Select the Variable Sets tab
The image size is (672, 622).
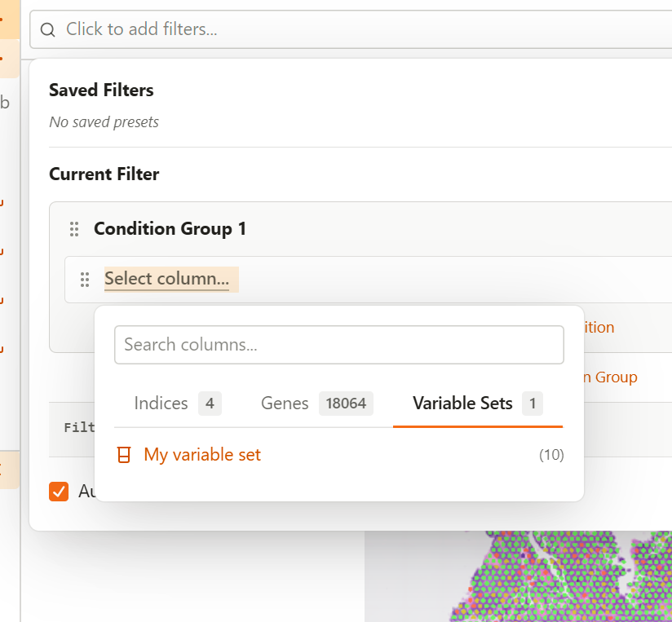[462, 404]
